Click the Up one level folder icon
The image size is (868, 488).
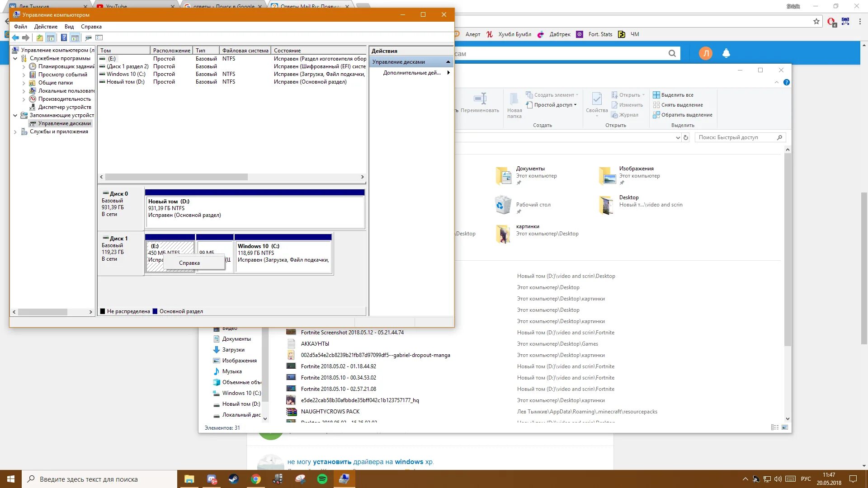(x=40, y=38)
